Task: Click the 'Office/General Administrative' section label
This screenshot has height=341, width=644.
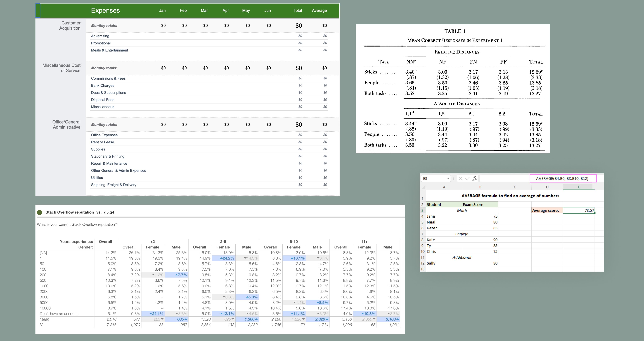Action: click(x=66, y=124)
